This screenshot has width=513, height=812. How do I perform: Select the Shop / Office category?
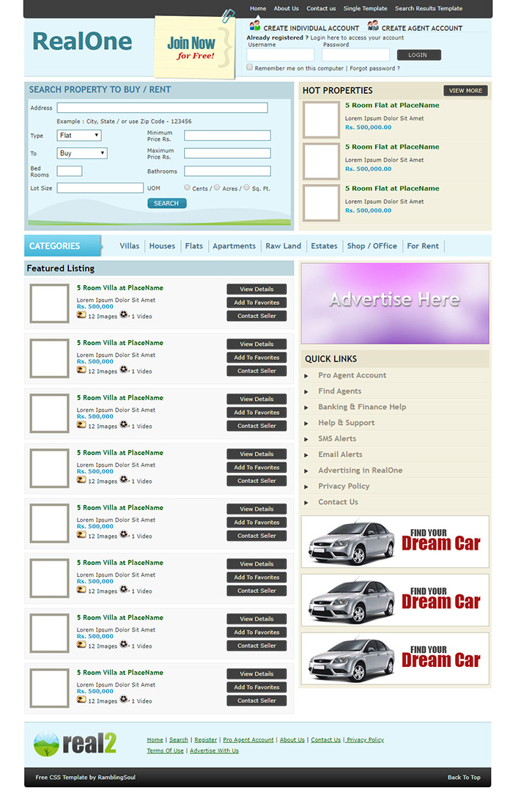click(x=372, y=246)
